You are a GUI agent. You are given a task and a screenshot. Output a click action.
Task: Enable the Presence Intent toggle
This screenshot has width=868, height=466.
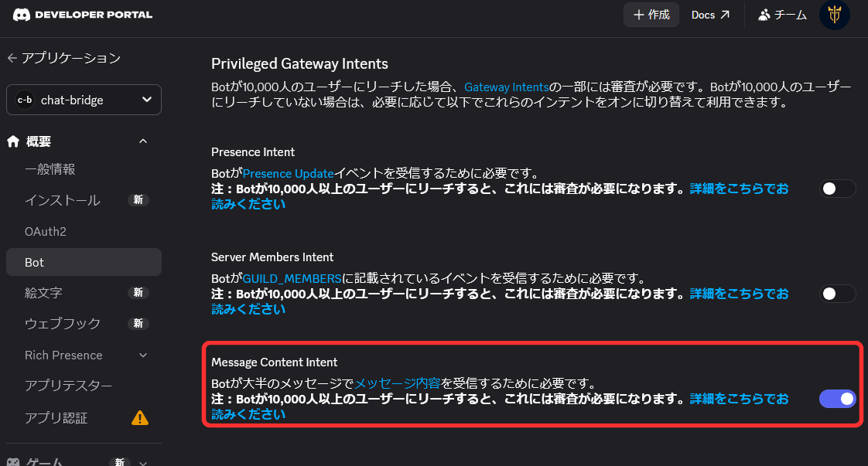[837, 189]
